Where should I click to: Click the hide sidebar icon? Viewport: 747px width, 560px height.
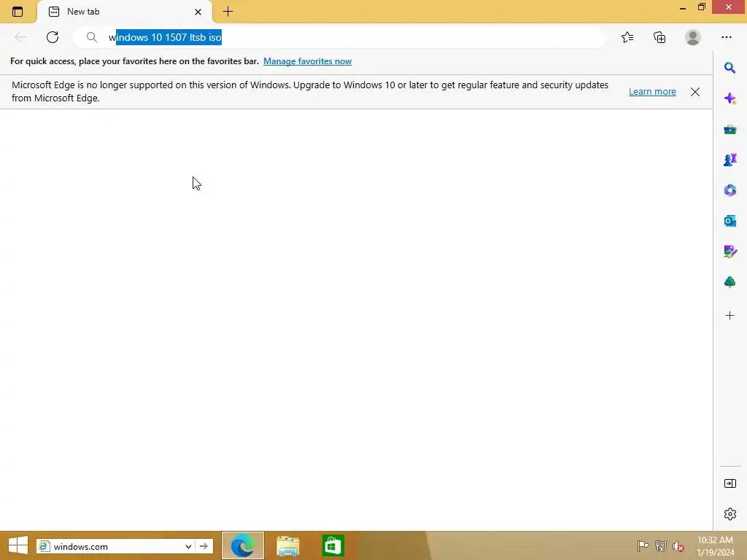[x=729, y=483]
